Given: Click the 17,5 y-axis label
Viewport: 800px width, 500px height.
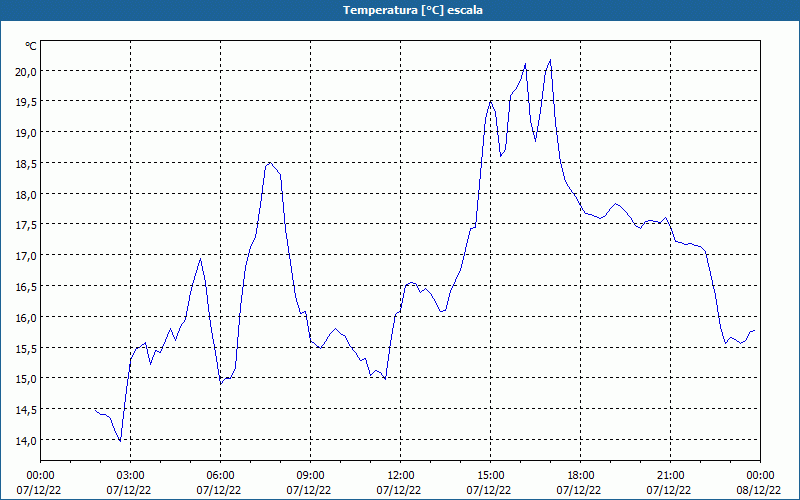Looking at the screenshot, I should [27, 226].
